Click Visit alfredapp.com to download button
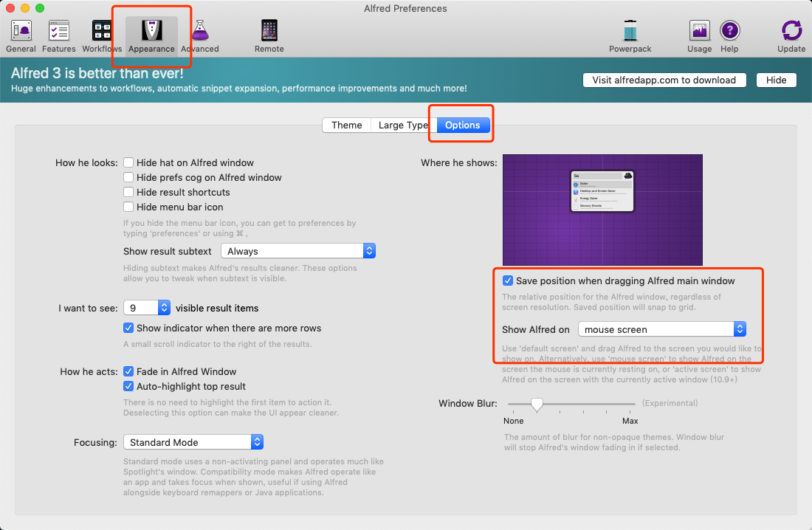The width and height of the screenshot is (812, 530). pyautogui.click(x=664, y=80)
